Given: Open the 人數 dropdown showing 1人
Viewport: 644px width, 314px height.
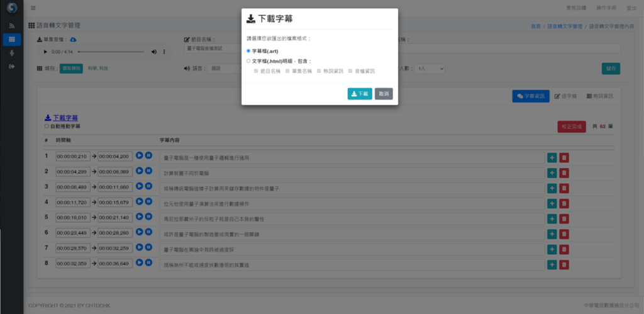Looking at the screenshot, I should pos(429,69).
